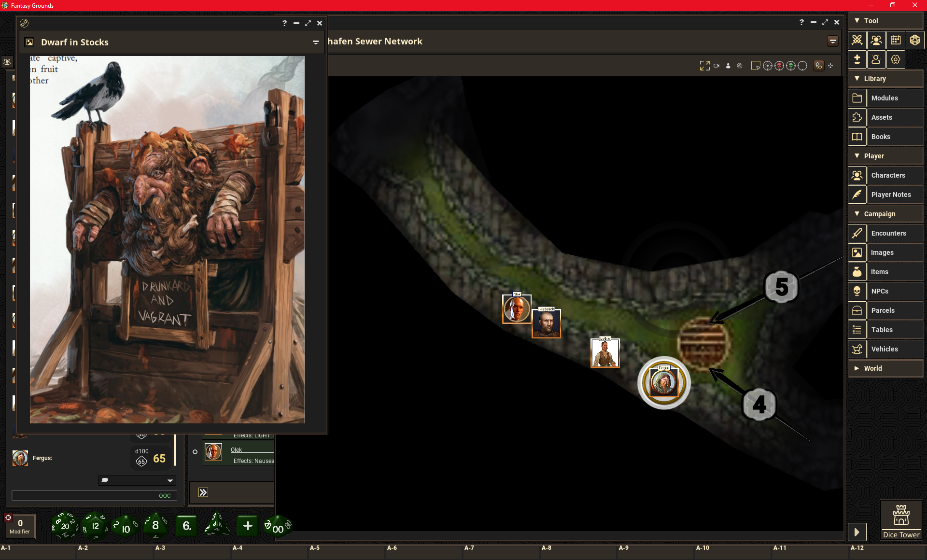Click the help question mark of Dwarf in Stocks window
The width and height of the screenshot is (927, 560).
point(284,23)
